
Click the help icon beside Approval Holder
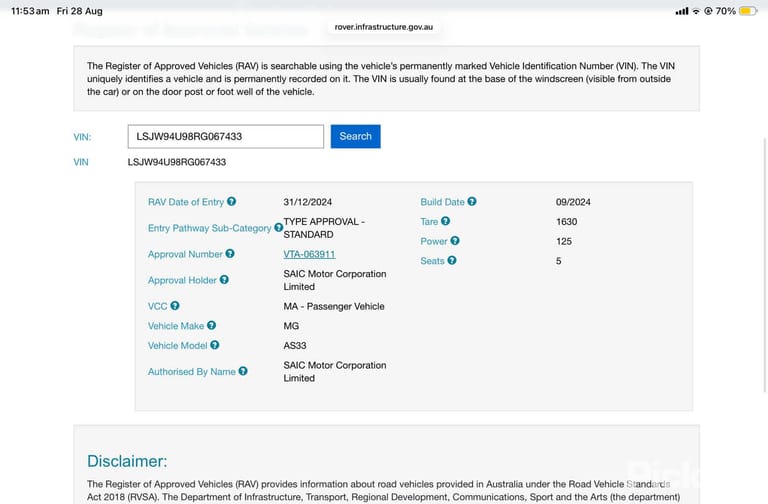coord(224,280)
